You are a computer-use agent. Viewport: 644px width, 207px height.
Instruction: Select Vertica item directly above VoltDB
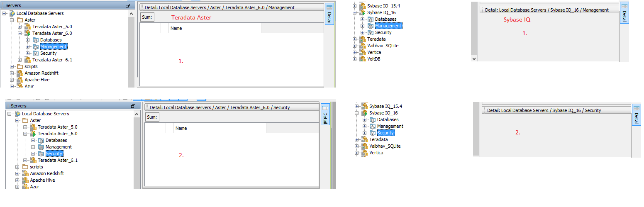[374, 52]
